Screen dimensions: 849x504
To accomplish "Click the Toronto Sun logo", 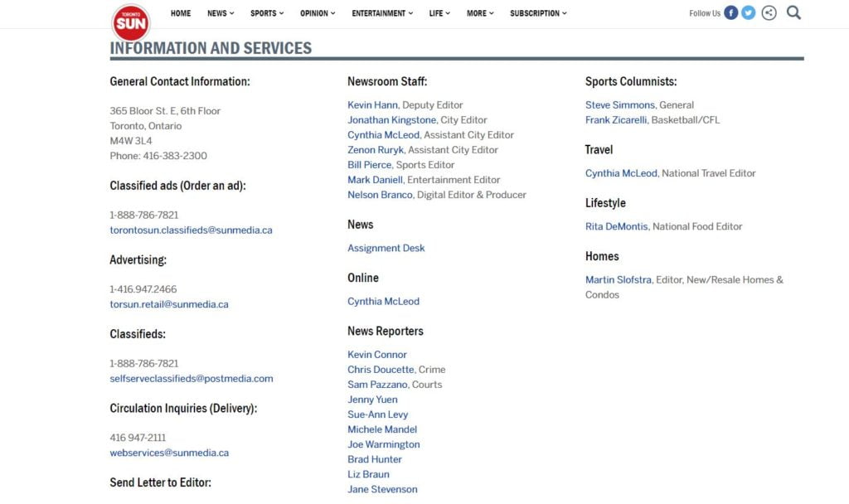I will 130,22.
